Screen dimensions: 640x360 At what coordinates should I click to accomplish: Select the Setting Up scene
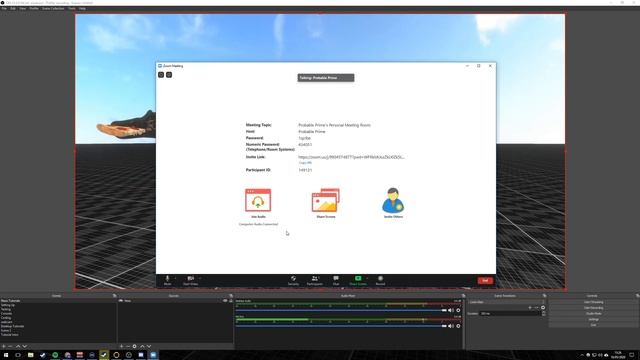[8, 305]
